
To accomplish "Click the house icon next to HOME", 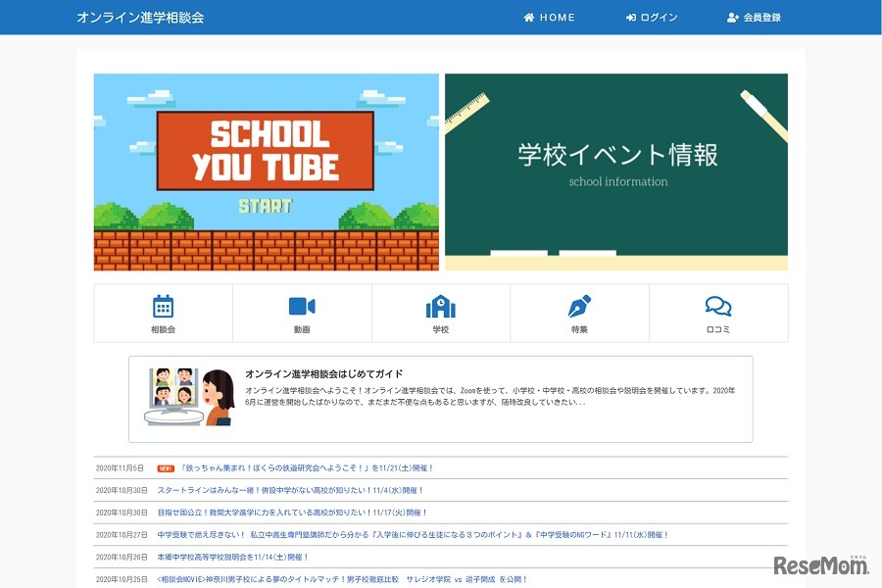I will (x=529, y=18).
